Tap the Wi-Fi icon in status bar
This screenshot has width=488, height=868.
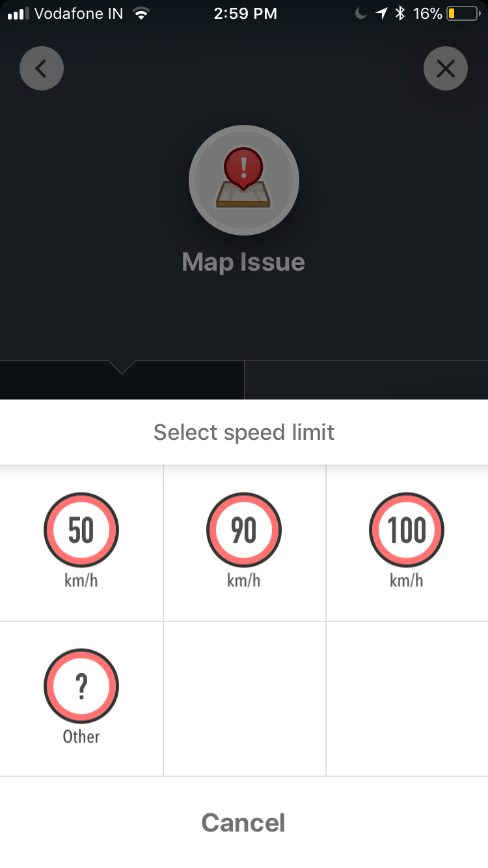tap(140, 14)
